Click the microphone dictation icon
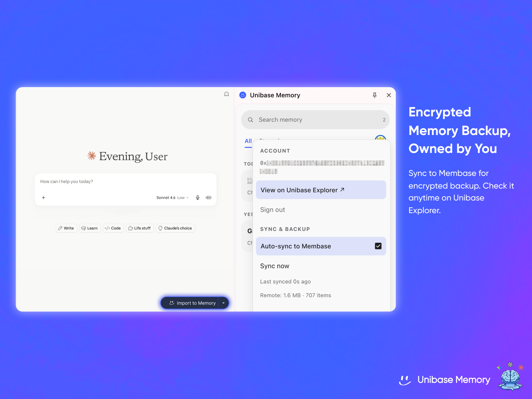532x399 pixels. 198,198
